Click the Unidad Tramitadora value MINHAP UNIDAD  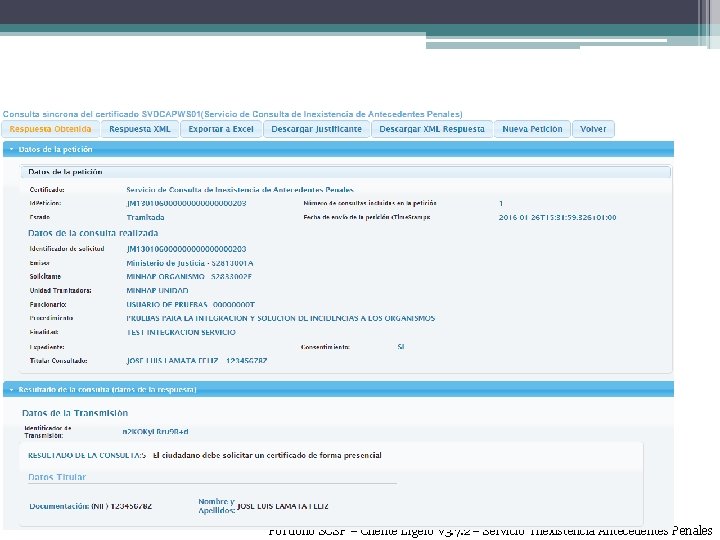pyautogui.click(x=157, y=291)
